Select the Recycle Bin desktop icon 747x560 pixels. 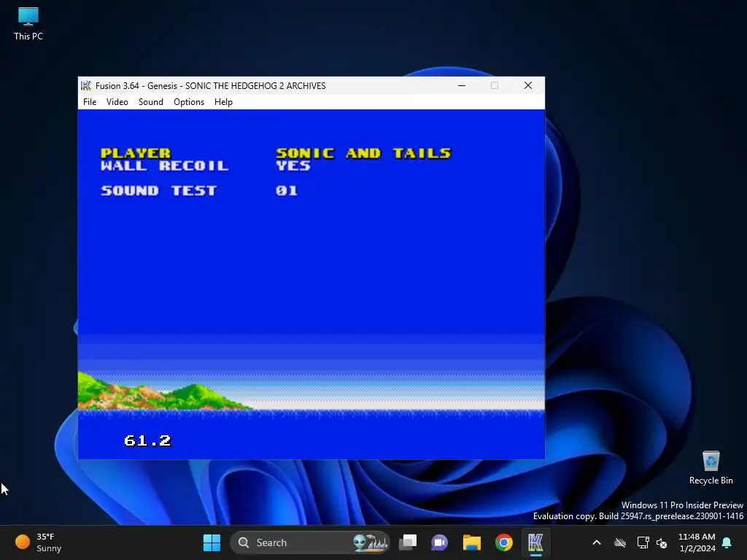(711, 467)
